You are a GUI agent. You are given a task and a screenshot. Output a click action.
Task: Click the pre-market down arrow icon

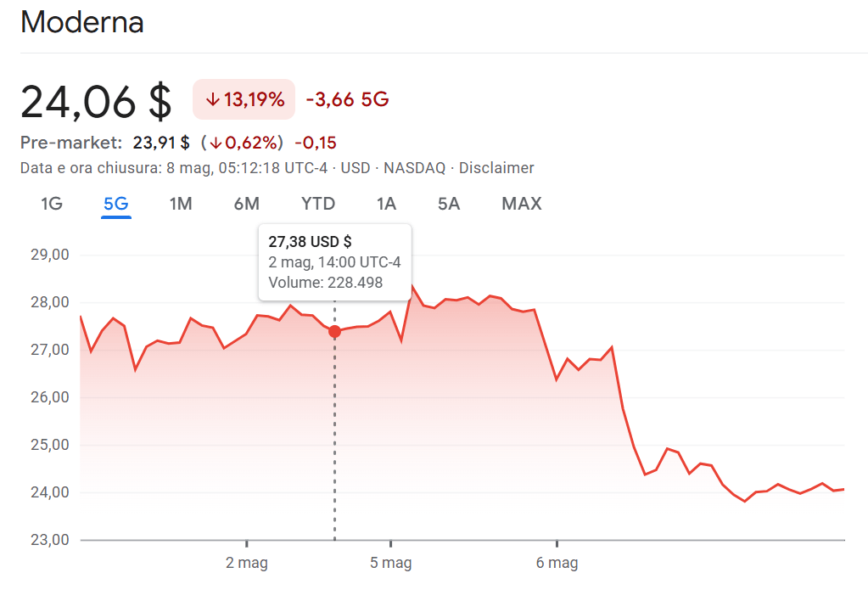[x=217, y=143]
